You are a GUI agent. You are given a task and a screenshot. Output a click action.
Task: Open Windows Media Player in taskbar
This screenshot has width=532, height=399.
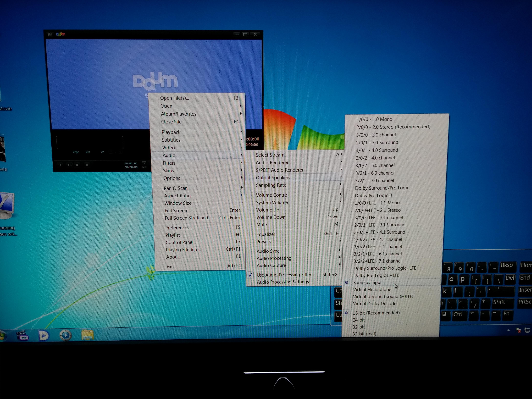[x=65, y=335]
